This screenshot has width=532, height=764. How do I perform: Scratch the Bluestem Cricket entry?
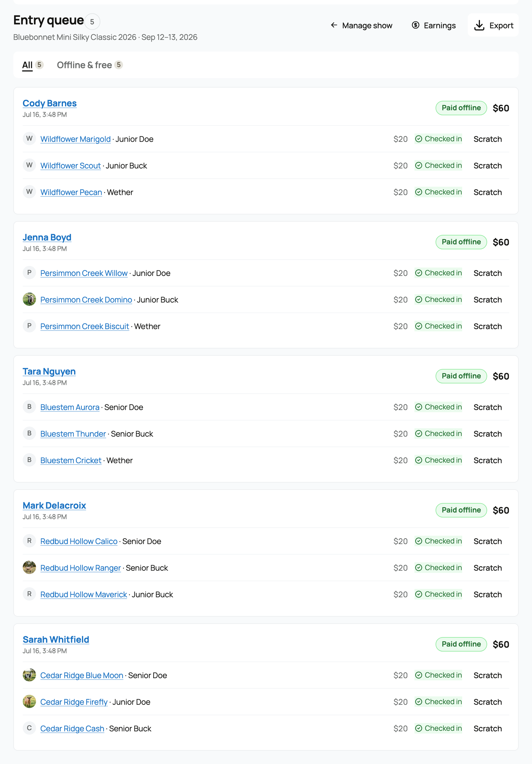click(x=488, y=461)
